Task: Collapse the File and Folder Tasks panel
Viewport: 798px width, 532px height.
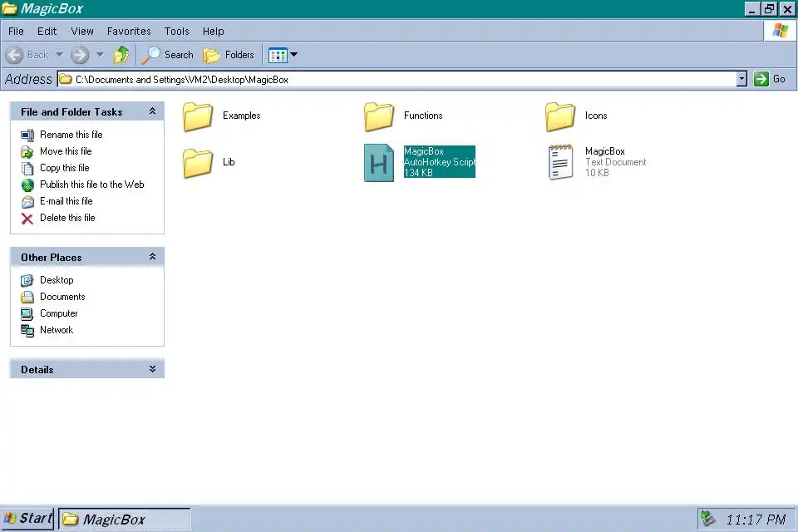Action: (152, 111)
